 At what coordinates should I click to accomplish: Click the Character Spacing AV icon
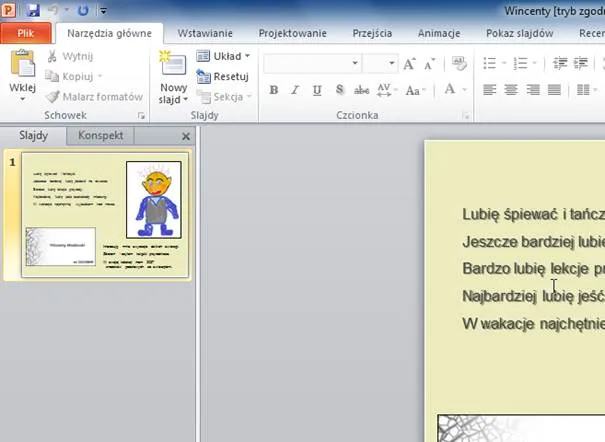coord(384,90)
